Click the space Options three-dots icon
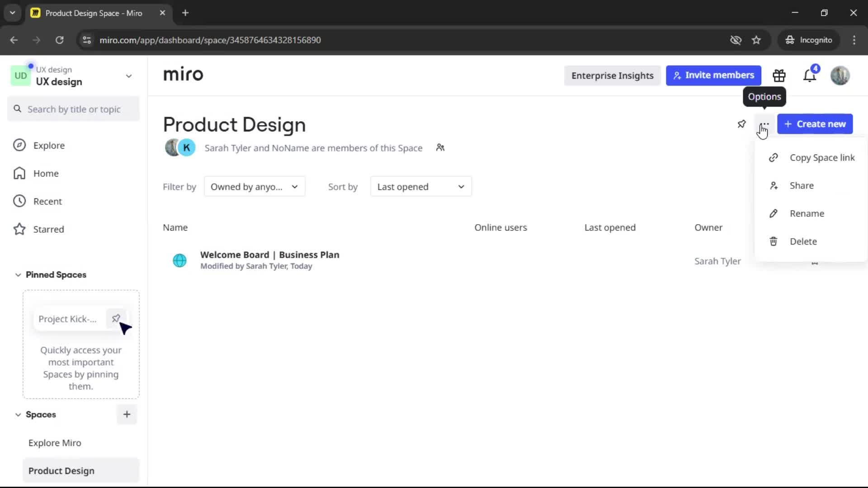 [764, 124]
